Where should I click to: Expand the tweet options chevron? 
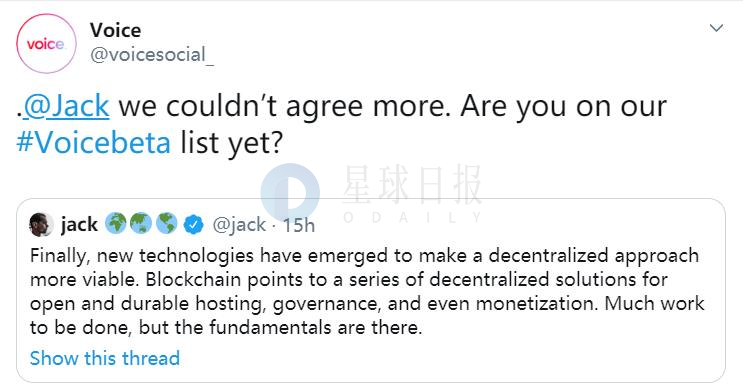click(x=716, y=28)
